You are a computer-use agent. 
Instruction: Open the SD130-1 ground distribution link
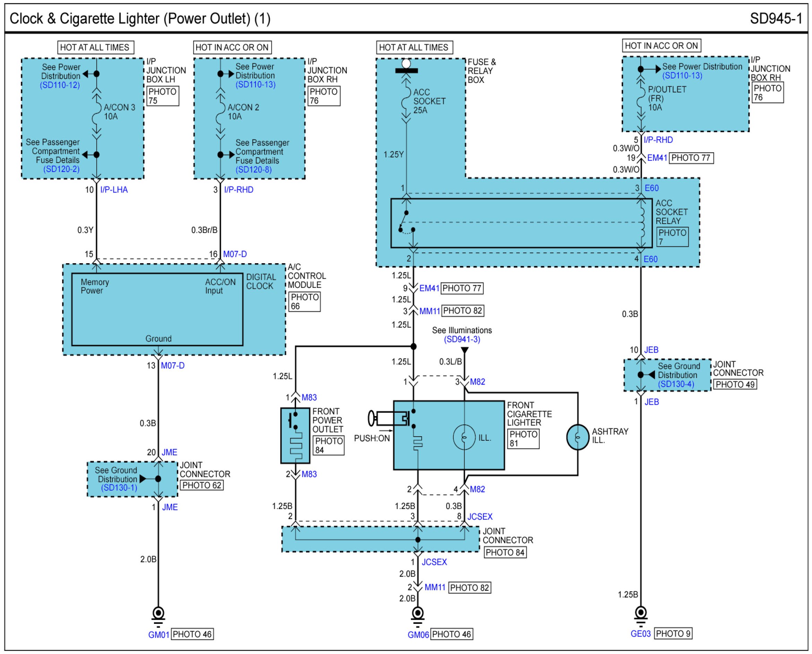pos(119,488)
